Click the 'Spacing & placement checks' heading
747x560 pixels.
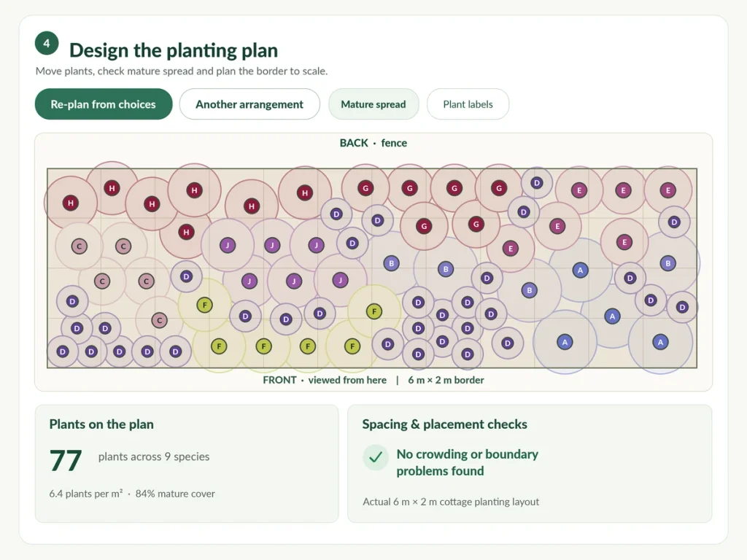pyautogui.click(x=444, y=424)
